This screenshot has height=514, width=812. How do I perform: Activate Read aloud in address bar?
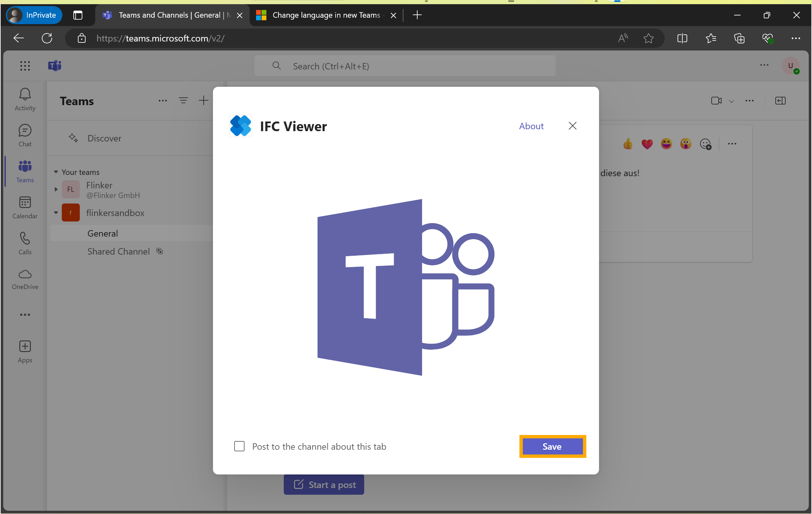(x=623, y=38)
